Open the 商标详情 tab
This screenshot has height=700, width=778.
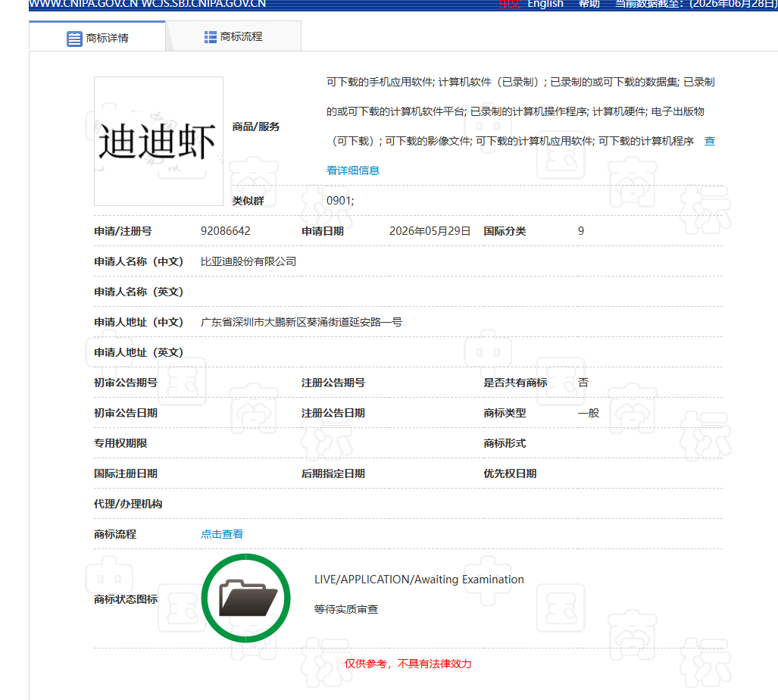[x=97, y=36]
